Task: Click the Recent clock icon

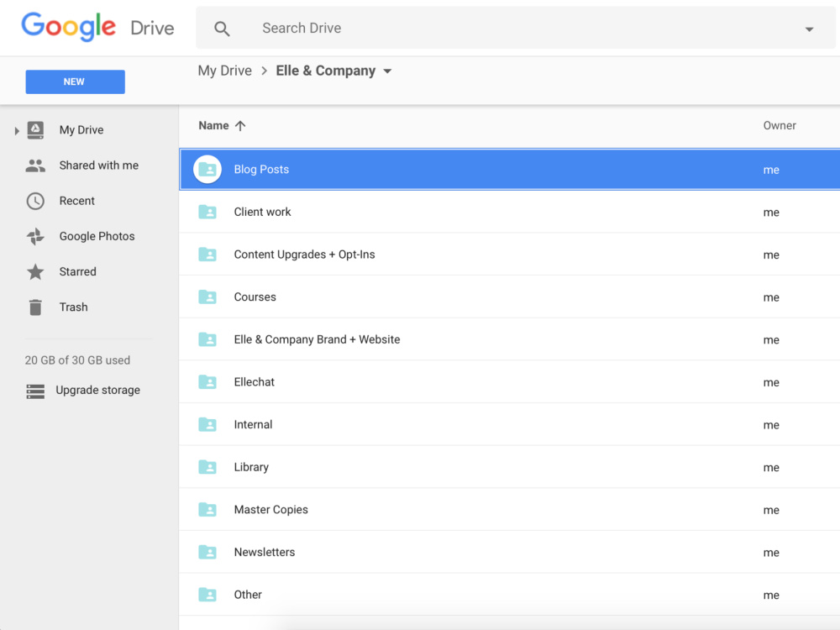Action: pos(35,201)
